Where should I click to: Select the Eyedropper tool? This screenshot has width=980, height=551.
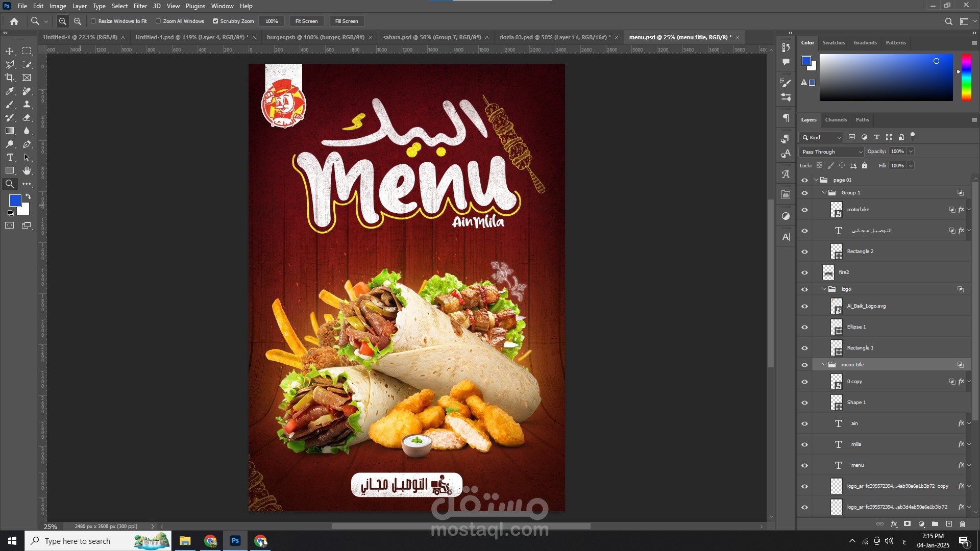click(x=10, y=91)
